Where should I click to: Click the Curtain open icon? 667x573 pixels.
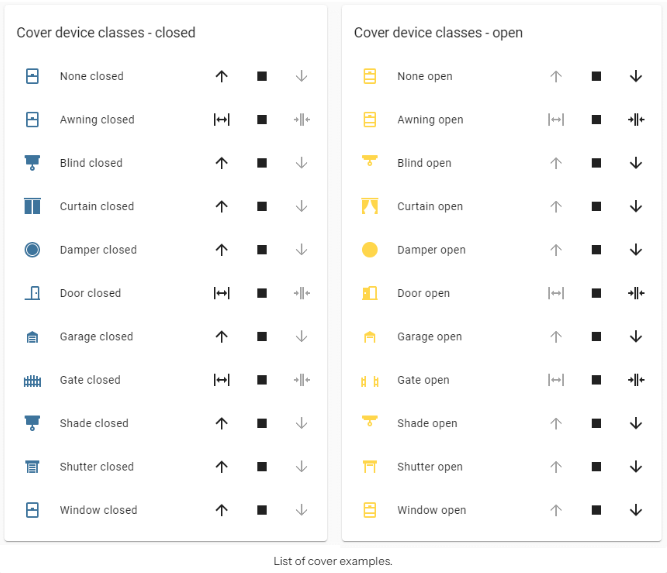tap(369, 207)
